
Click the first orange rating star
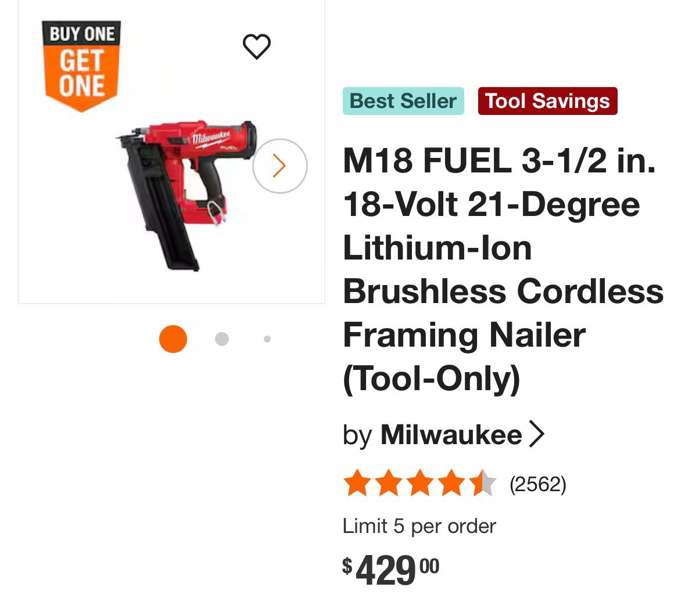click(357, 484)
